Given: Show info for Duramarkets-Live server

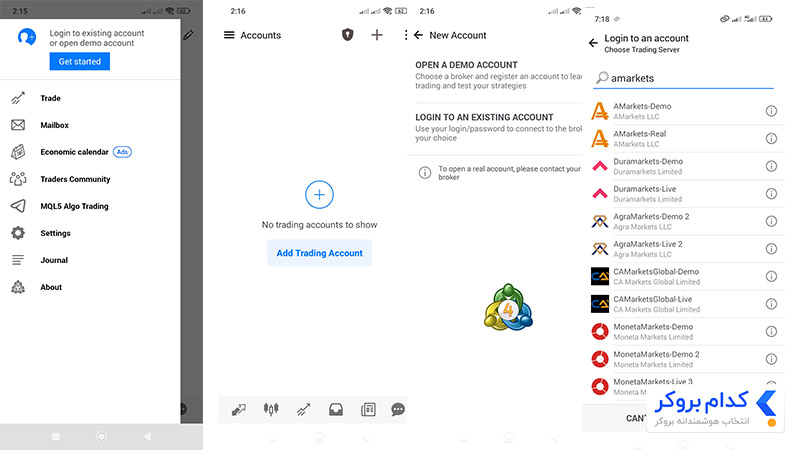Looking at the screenshot, I should point(771,193).
